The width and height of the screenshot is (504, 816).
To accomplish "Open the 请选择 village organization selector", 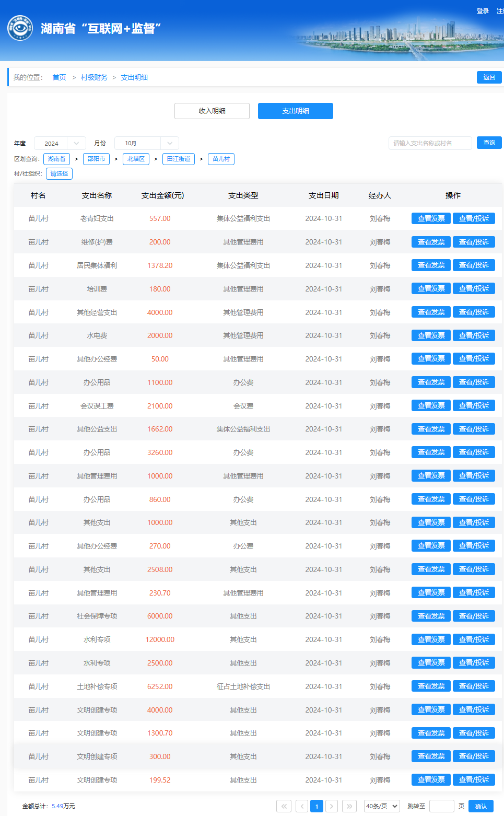I will [x=59, y=173].
